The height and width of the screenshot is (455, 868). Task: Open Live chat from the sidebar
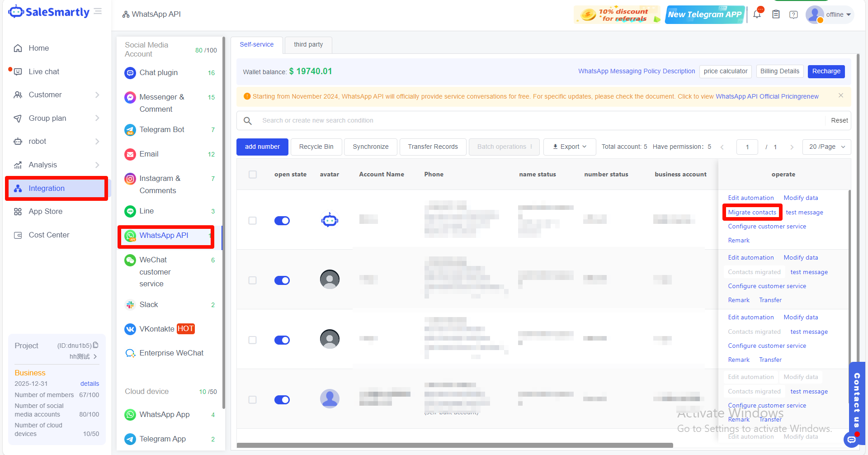point(44,71)
